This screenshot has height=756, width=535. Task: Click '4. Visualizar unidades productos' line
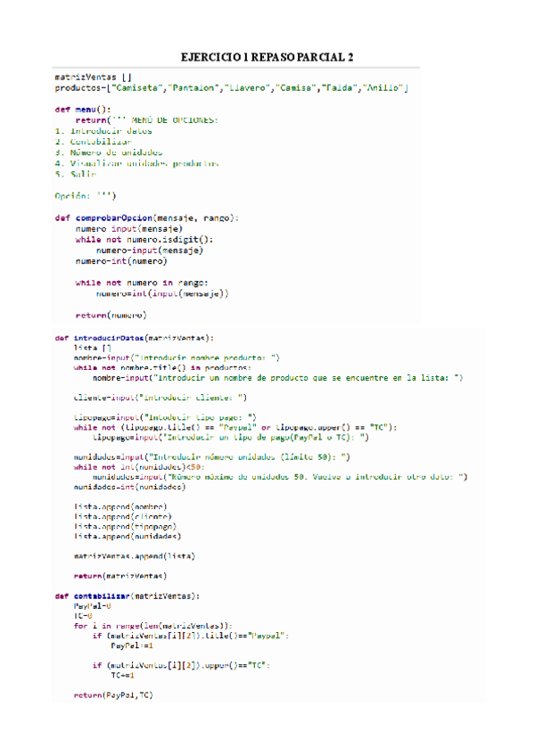tap(136, 163)
